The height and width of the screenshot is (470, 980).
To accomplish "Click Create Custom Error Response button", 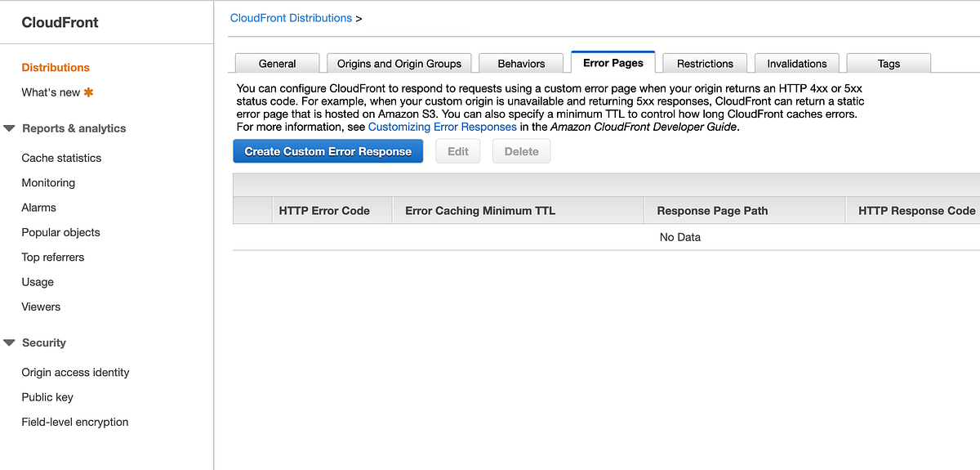I will click(328, 151).
